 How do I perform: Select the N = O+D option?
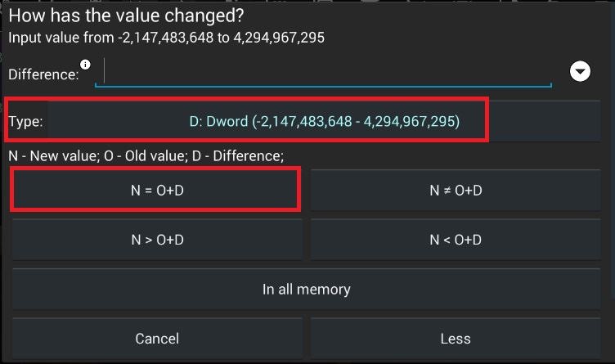pos(157,191)
